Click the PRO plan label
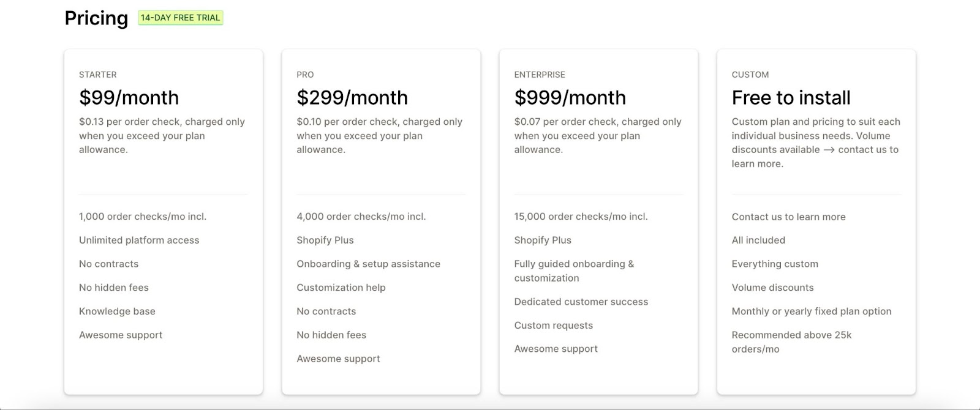Viewport: 980px width, 410px height. (305, 75)
